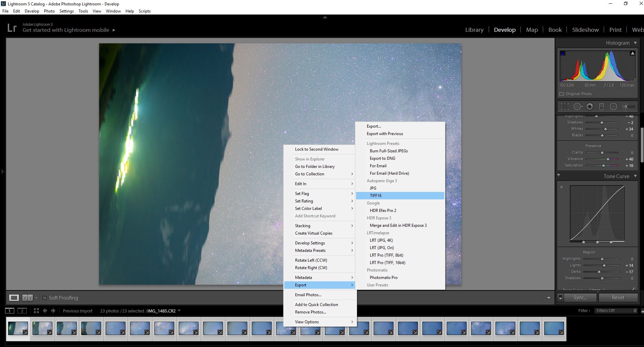This screenshot has width=644, height=347.
Task: Click the Sync... button
Action: coord(580,298)
